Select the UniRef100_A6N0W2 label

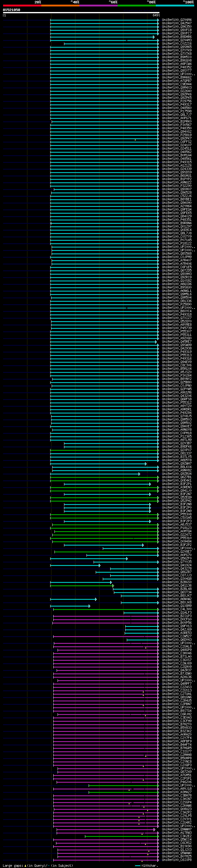[x=177, y=599]
